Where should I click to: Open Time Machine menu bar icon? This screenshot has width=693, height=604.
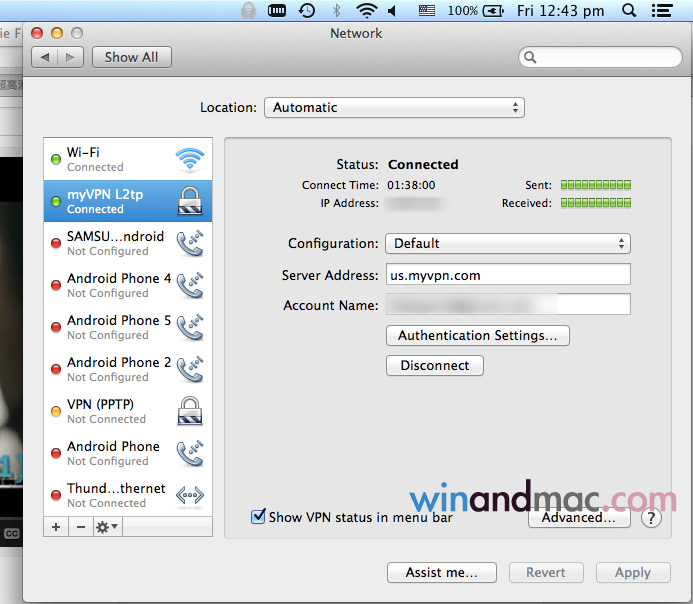coord(307,10)
